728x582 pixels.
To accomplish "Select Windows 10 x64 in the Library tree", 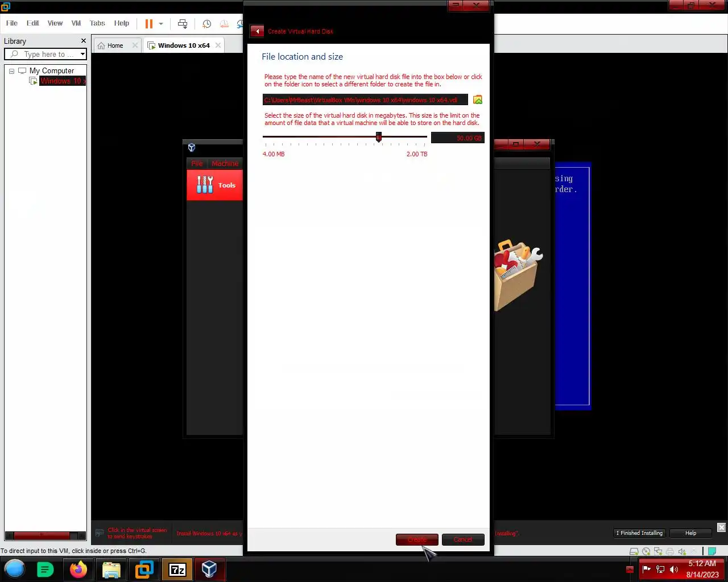I will [62, 81].
